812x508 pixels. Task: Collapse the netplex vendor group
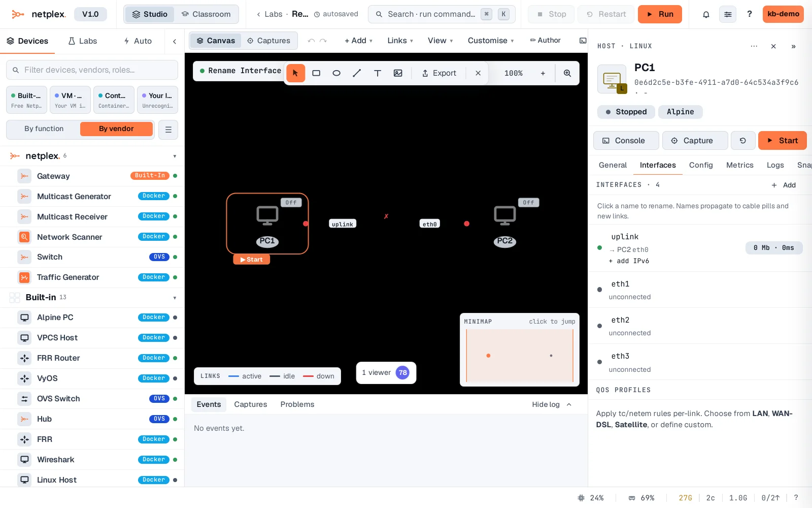tap(175, 156)
